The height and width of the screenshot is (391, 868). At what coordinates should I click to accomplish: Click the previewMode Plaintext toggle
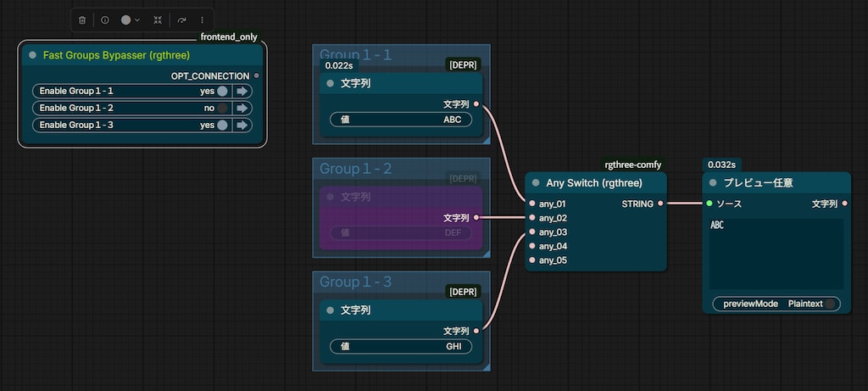point(776,304)
